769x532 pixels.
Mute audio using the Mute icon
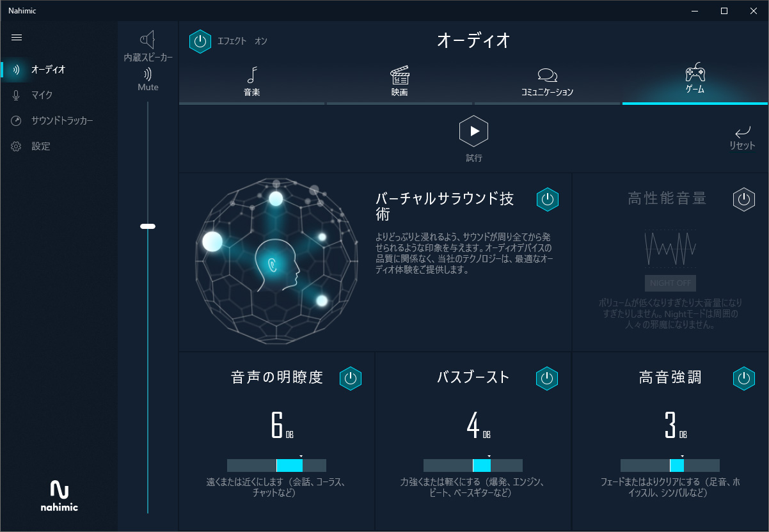(148, 74)
